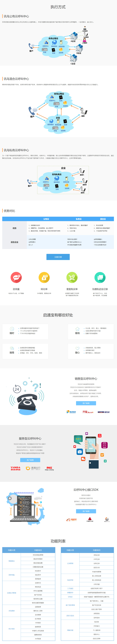
Task: Open 客户案例 under 云呼叫中心接口SDK
Action: pyautogui.click(x=86, y=511)
